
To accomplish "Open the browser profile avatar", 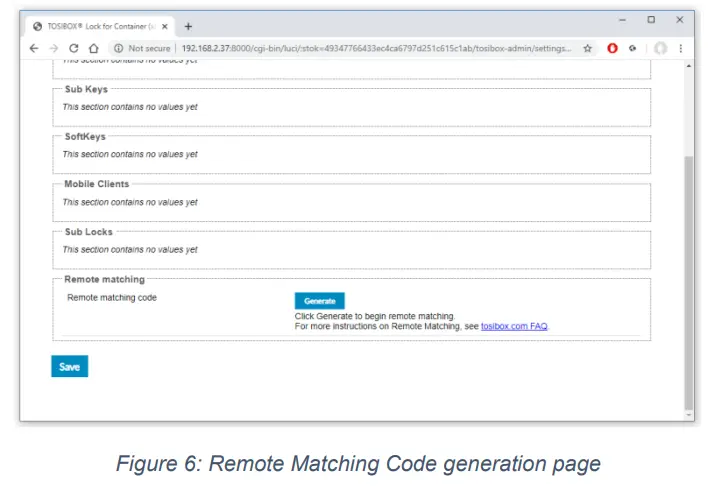I will click(661, 48).
